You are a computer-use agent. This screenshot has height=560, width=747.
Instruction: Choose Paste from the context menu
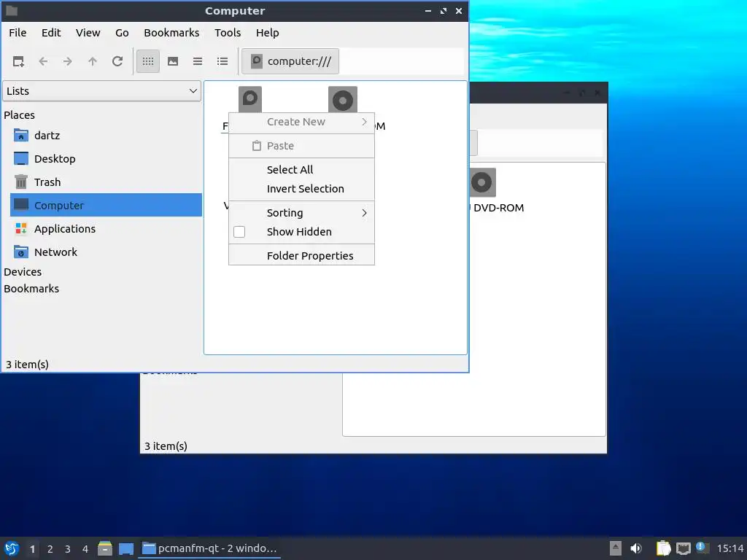301,146
